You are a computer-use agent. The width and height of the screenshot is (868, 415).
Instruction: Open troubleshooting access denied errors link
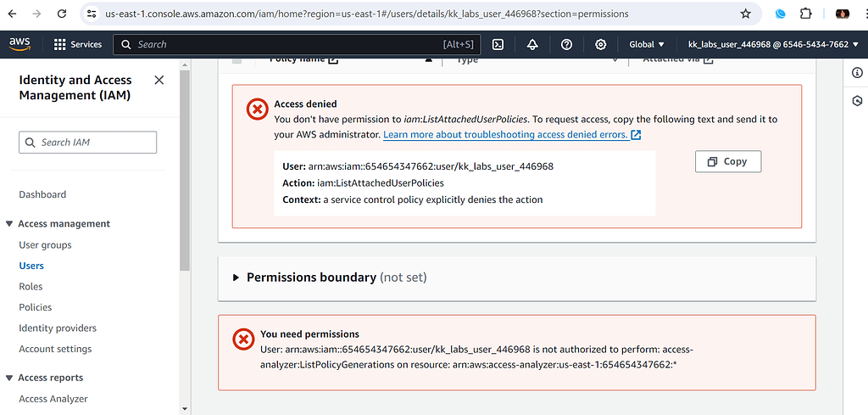(x=511, y=135)
